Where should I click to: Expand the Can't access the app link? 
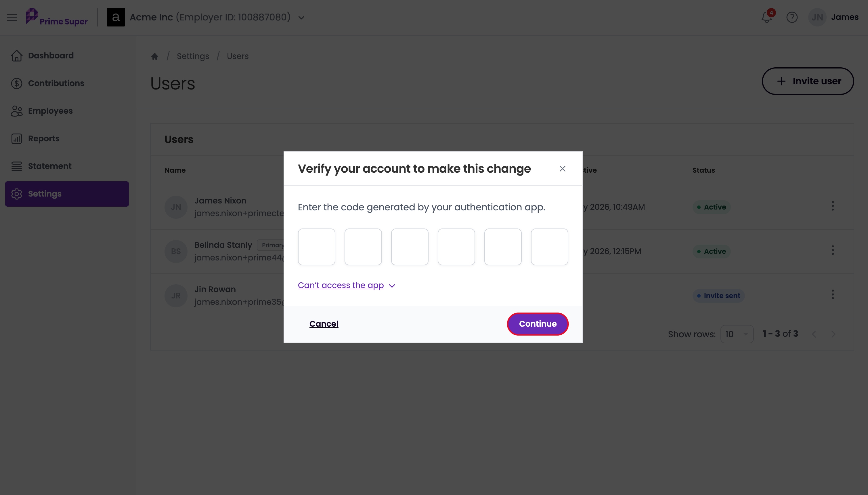(x=346, y=285)
